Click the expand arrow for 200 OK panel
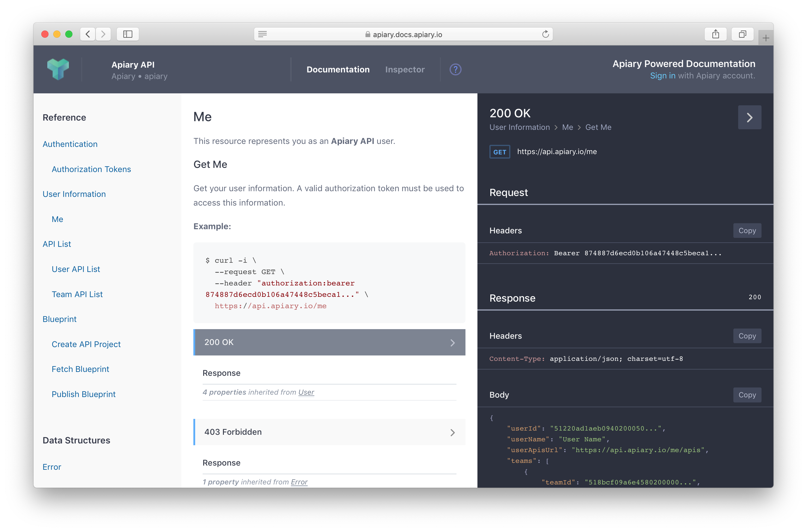 pyautogui.click(x=453, y=342)
